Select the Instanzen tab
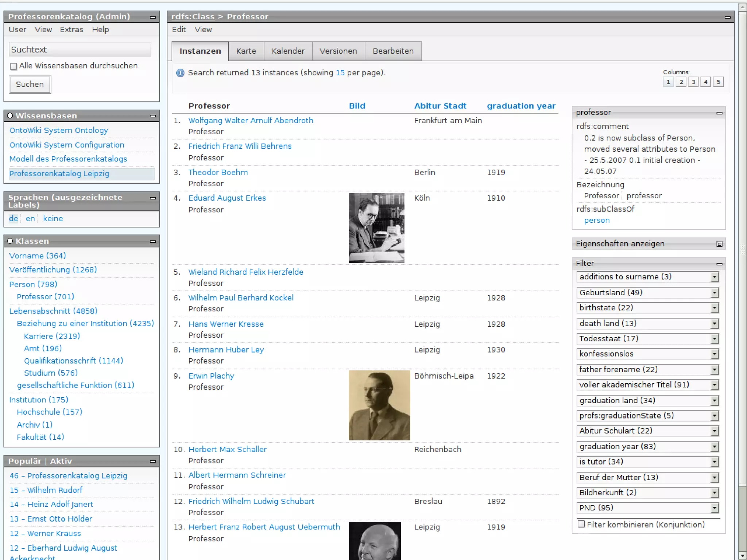This screenshot has width=747, height=560. 200,51
